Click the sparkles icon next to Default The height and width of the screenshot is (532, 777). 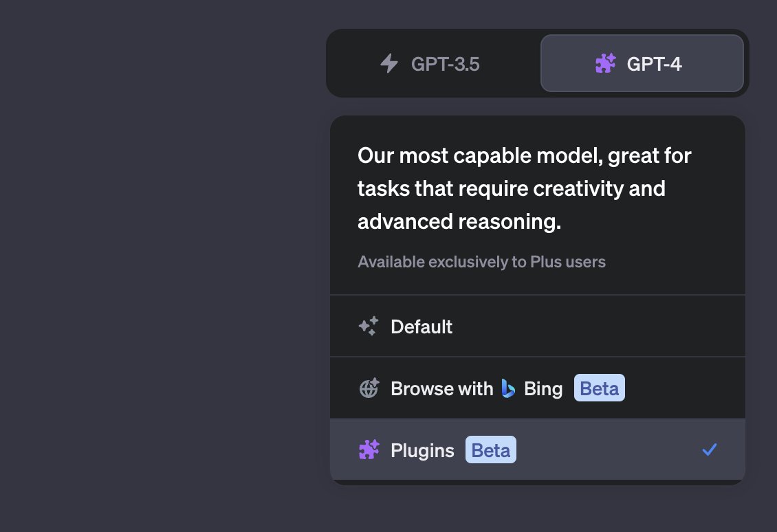(x=368, y=326)
